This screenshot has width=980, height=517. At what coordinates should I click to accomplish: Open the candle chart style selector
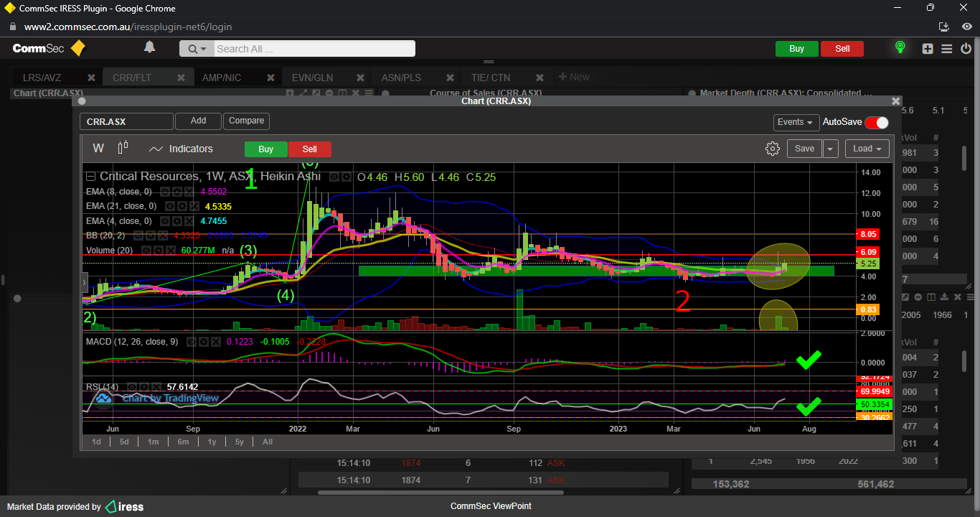point(123,148)
